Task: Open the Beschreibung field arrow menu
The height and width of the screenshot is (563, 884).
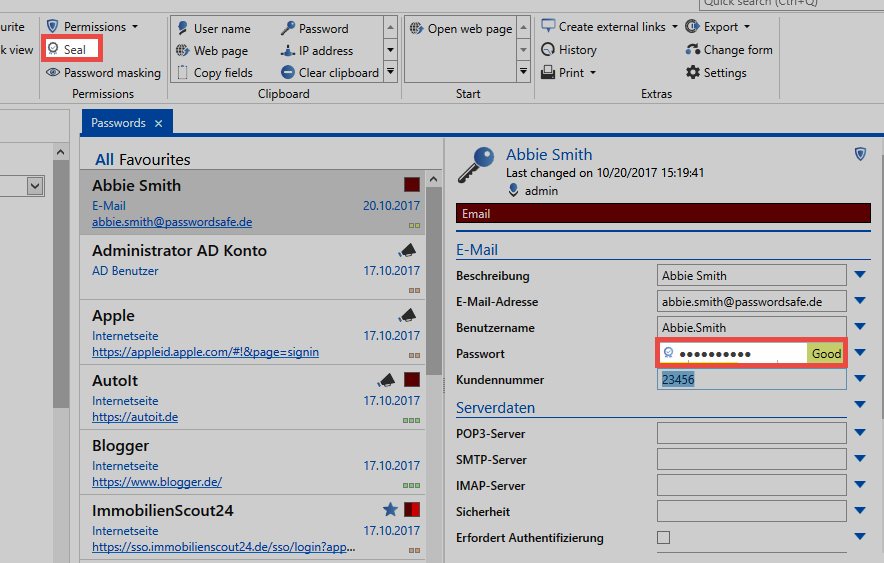Action: coord(860,274)
